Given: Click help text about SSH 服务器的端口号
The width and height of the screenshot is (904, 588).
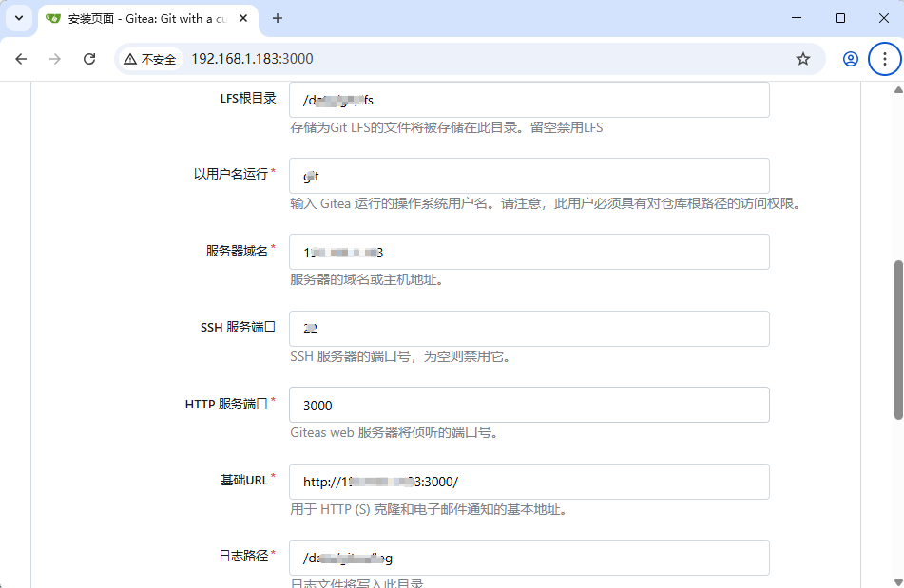Looking at the screenshot, I should (x=401, y=356).
